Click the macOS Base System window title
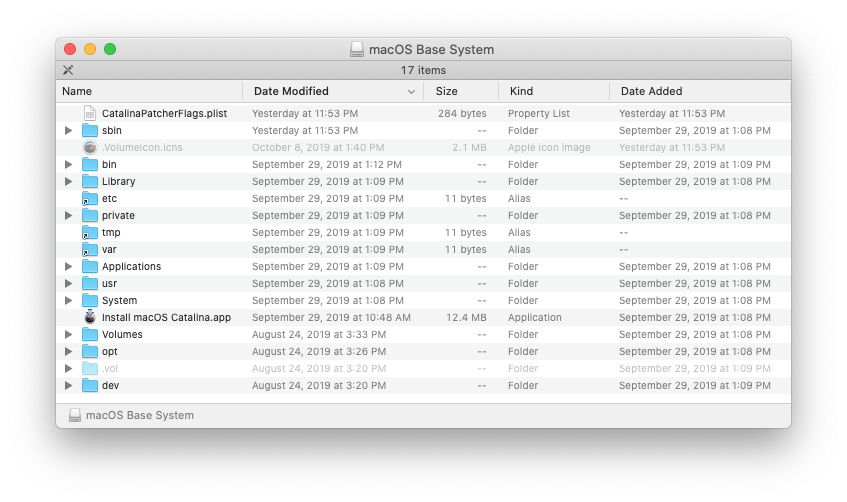 click(x=431, y=50)
